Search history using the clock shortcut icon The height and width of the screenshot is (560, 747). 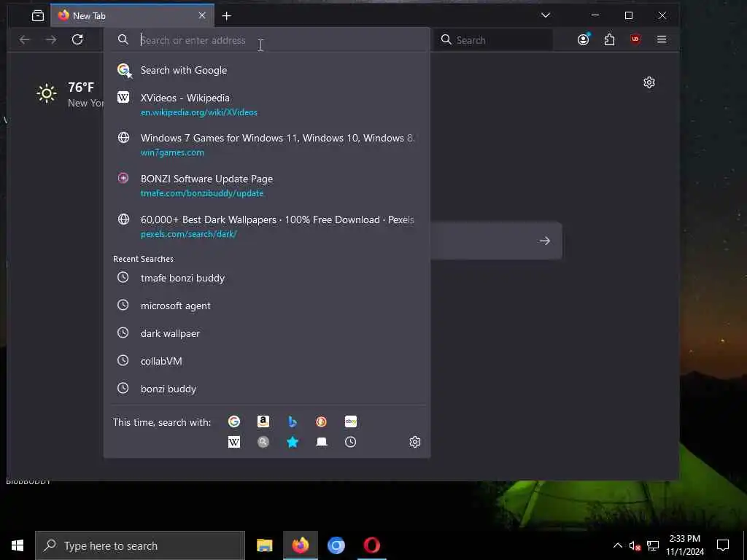[x=351, y=442]
